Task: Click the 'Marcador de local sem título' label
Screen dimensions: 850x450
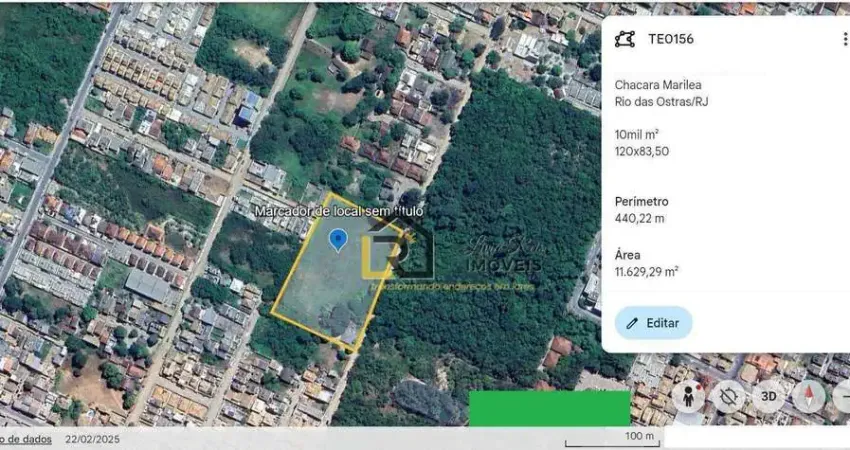Action: pos(339,211)
